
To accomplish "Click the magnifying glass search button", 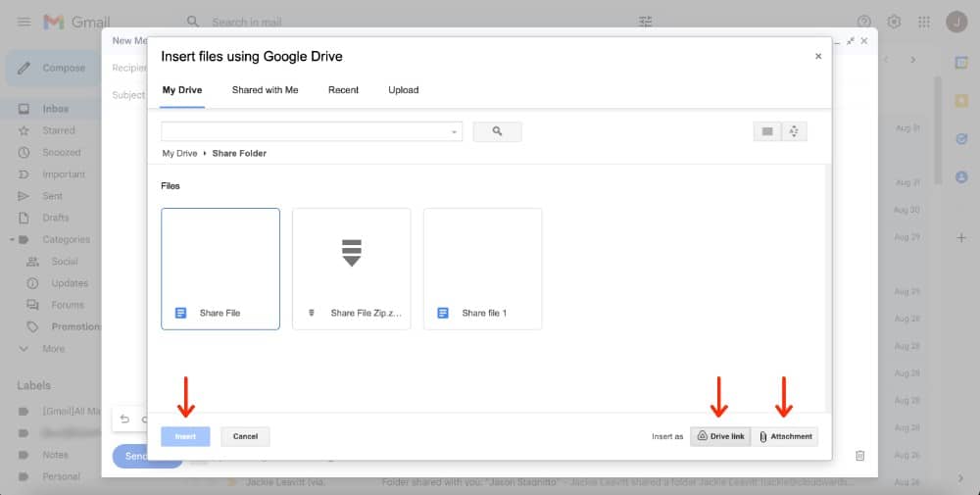I will (497, 131).
